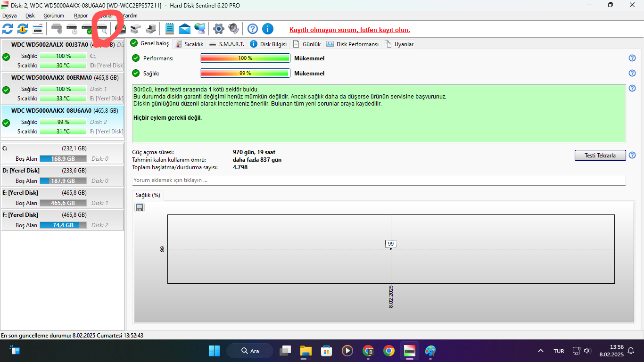Click the F: free space bar showing 74,4 GB
This screenshot has width=644, height=362.
[63, 225]
